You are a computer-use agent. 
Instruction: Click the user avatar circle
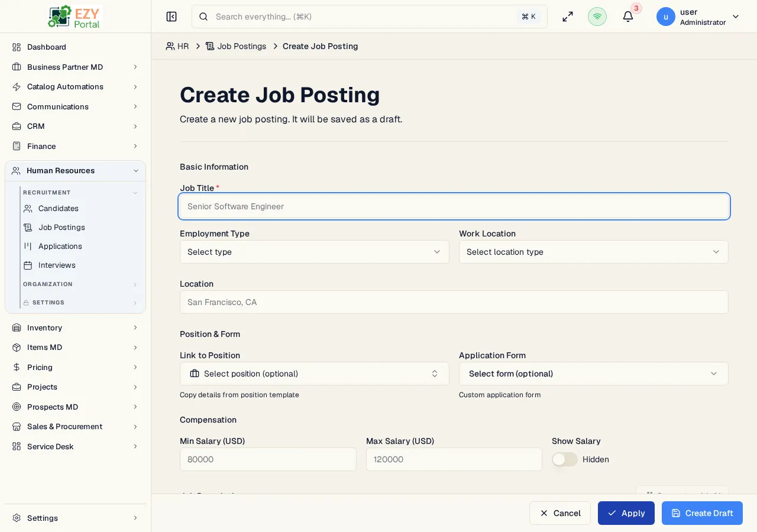pyautogui.click(x=666, y=17)
